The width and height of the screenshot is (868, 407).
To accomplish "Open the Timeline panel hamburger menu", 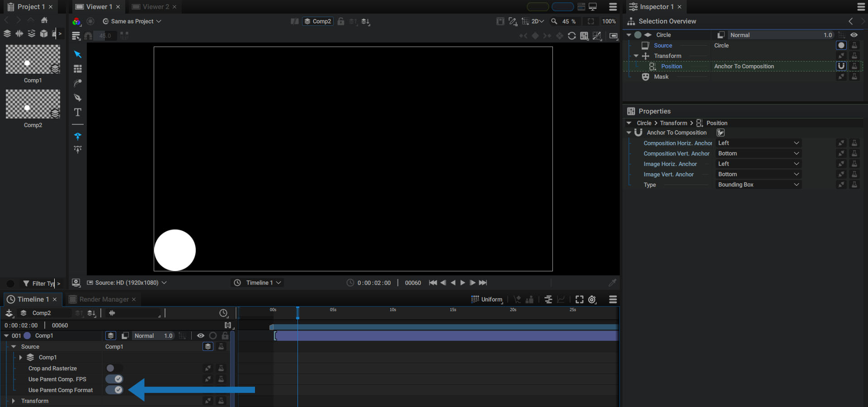I will (x=613, y=299).
